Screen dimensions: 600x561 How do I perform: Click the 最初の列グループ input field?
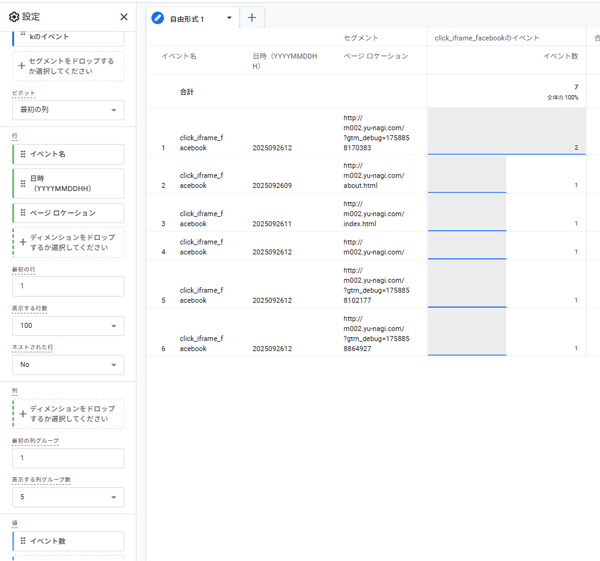point(68,458)
